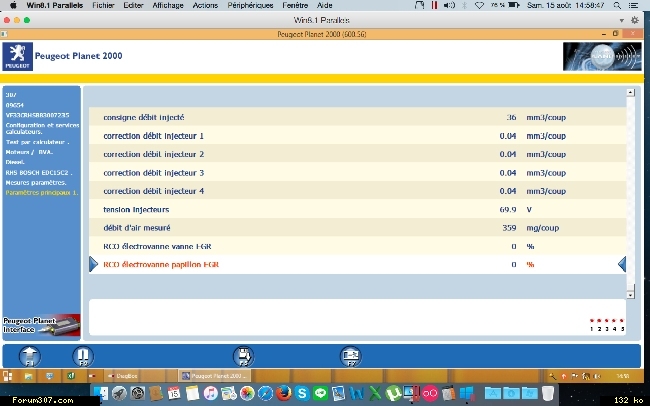Go to 'Configuration et services calculateurs' breadcrumb
Image resolution: width=650 pixels, height=406 pixels.
click(42, 128)
